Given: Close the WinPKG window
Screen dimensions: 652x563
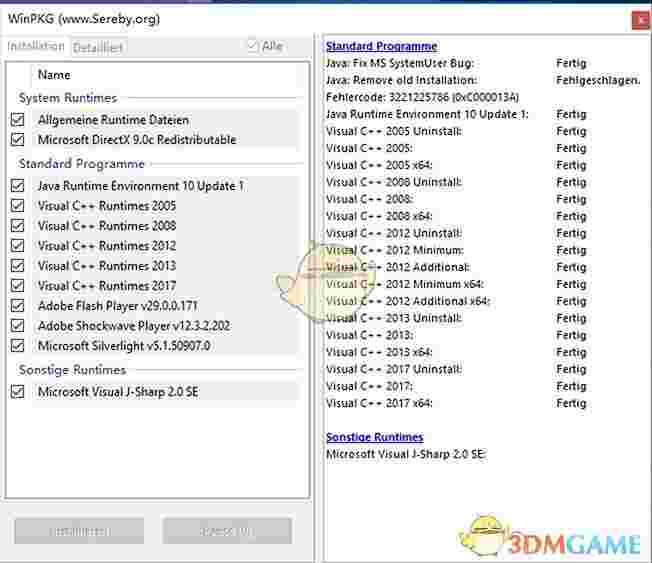Looking at the screenshot, I should coord(641,20).
